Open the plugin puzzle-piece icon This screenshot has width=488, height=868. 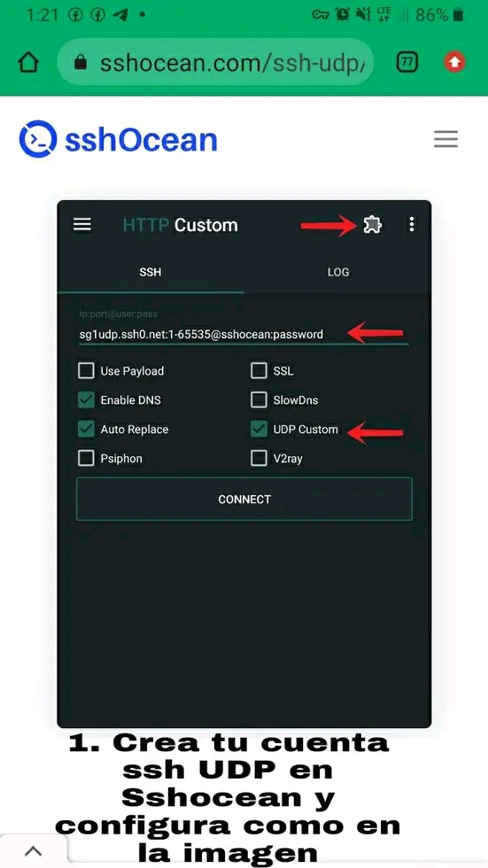[372, 224]
